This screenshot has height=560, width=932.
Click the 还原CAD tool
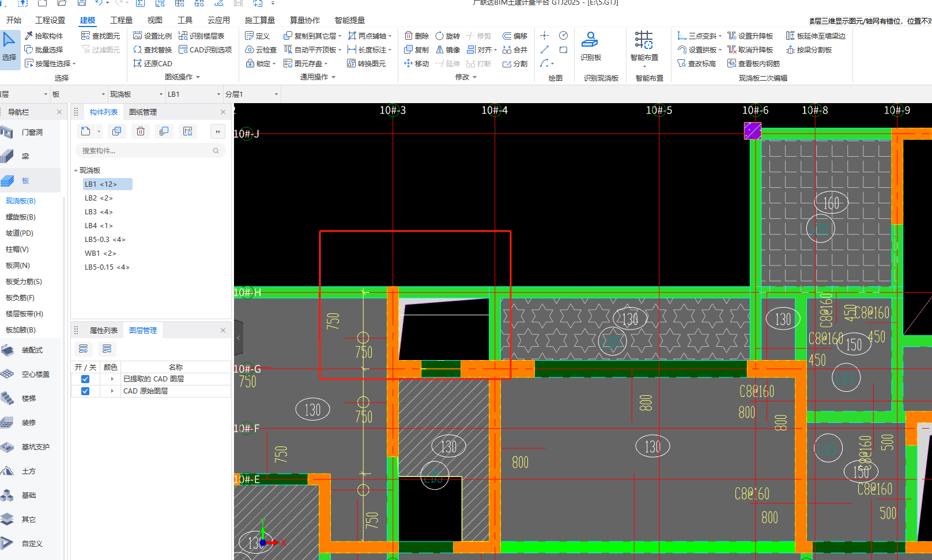click(x=153, y=63)
